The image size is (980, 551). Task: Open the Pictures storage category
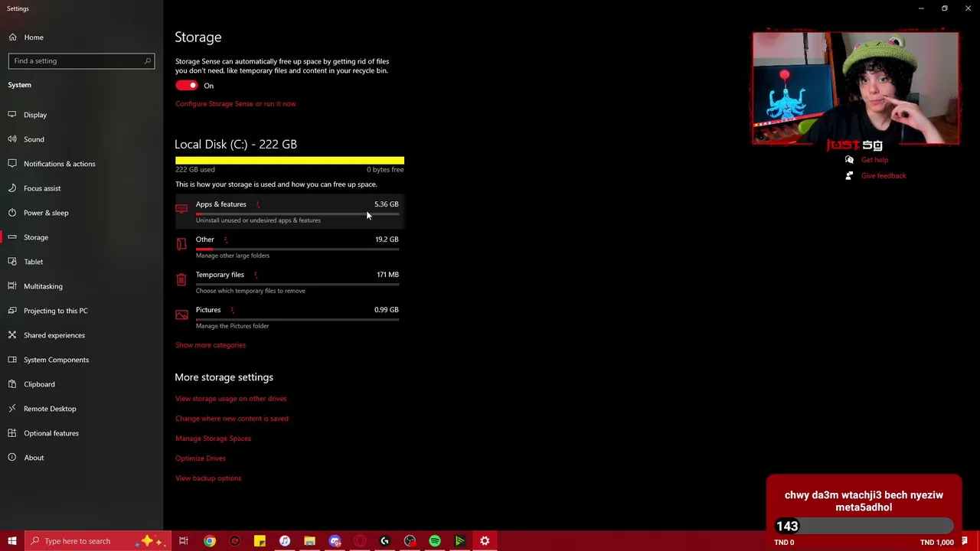tap(289, 317)
